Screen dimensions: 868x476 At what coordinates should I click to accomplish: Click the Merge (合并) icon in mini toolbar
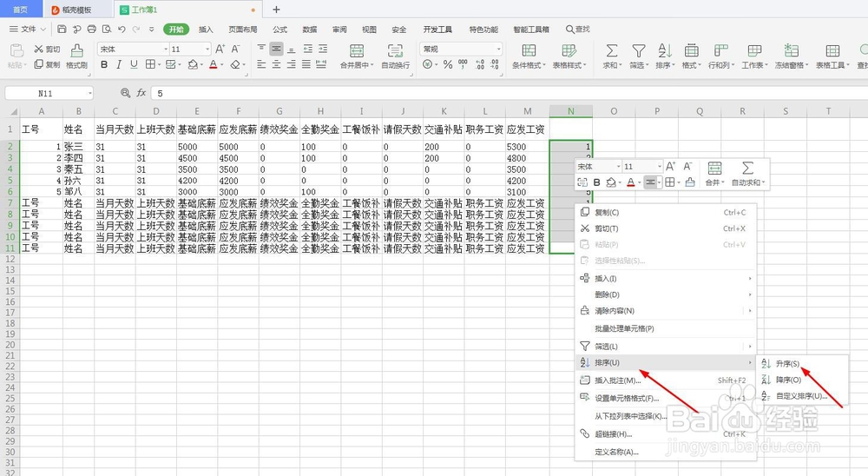(714, 168)
